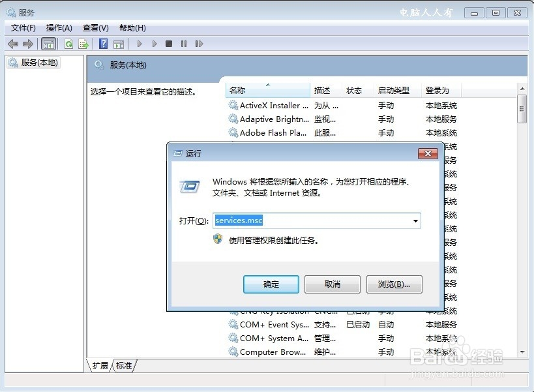Screen dimensions: 534x392
Task: Click the Pause service icon
Action: [184, 44]
